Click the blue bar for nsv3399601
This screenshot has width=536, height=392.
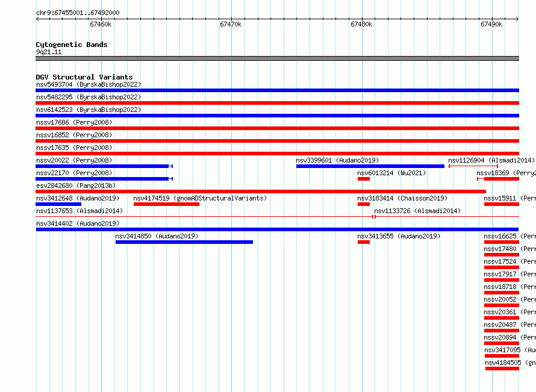(x=370, y=166)
